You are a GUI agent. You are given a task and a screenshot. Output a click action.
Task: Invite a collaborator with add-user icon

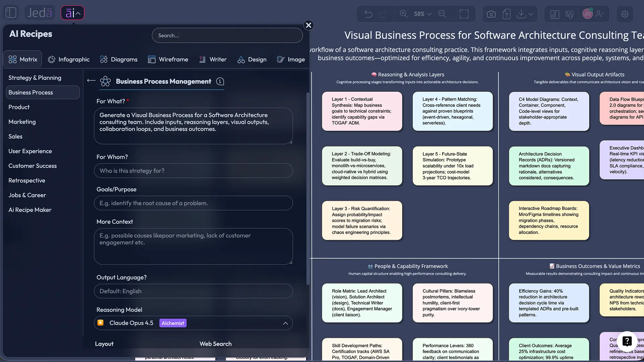pyautogui.click(x=600, y=14)
